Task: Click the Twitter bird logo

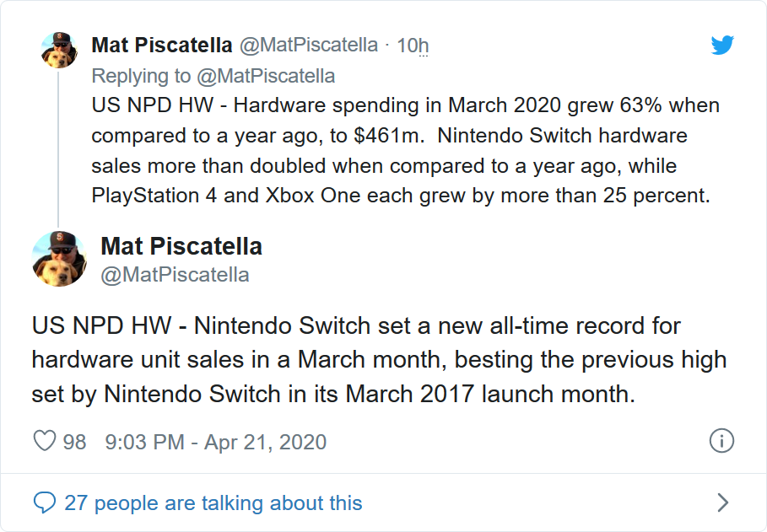Action: pyautogui.click(x=722, y=45)
